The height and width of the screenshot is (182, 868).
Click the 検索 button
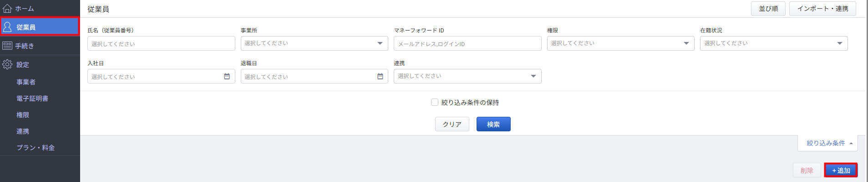pos(493,124)
